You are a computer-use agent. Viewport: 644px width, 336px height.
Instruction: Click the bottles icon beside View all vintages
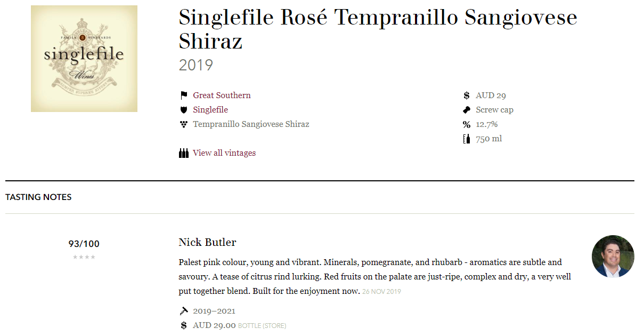[x=184, y=153]
